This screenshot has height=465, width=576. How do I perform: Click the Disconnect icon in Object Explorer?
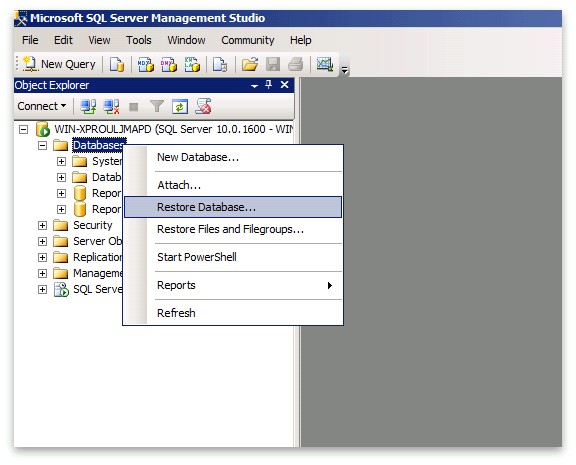[111, 107]
